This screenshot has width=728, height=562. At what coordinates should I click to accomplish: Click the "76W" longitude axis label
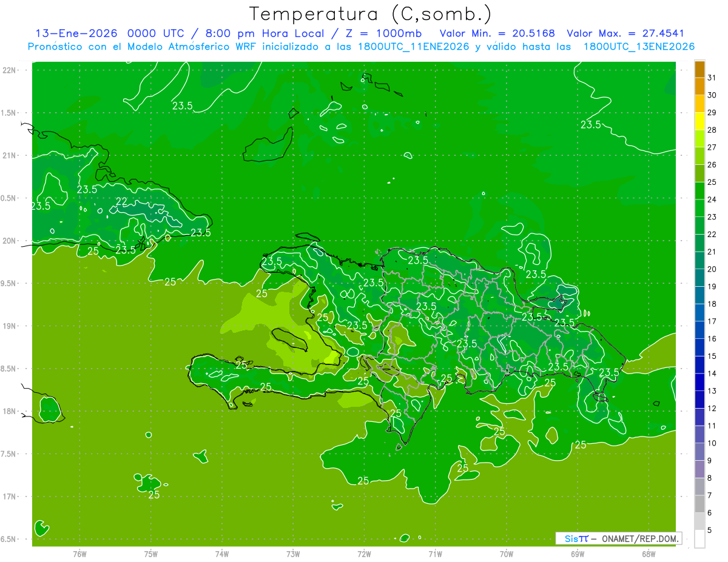(x=79, y=554)
